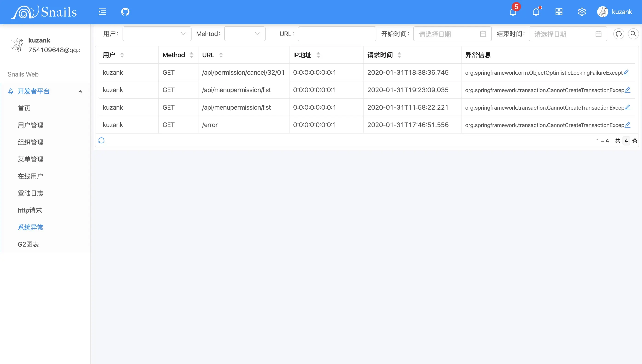Image resolution: width=642 pixels, height=364 pixels.
Task: Click the URL filter input field
Action: tap(337, 34)
